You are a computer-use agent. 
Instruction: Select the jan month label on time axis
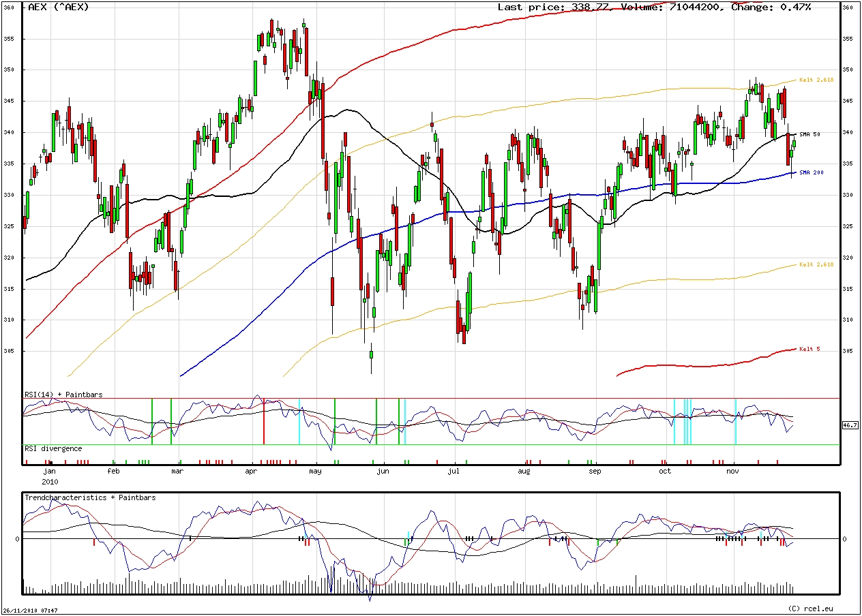[x=49, y=471]
